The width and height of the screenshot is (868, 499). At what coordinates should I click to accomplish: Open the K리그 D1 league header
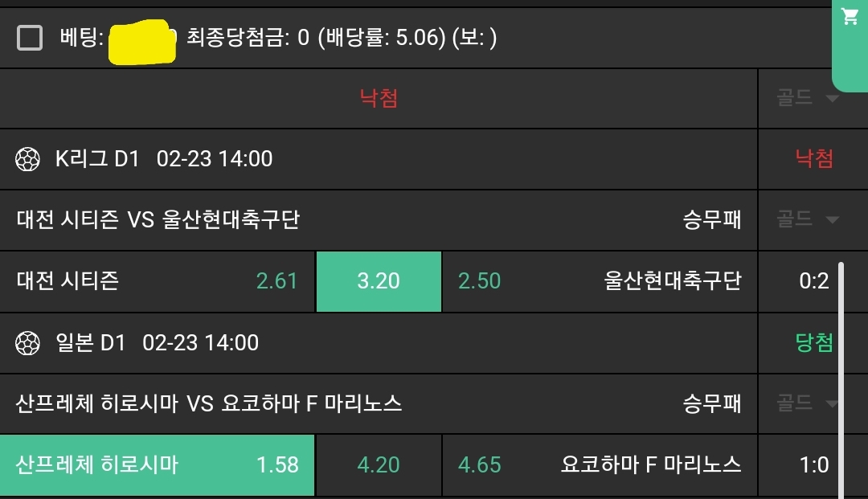coord(164,159)
